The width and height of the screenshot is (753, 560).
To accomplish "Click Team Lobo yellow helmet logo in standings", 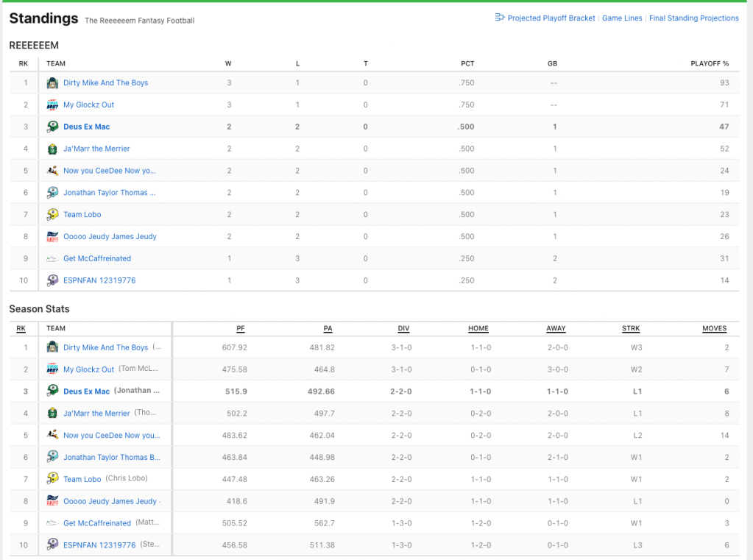I will coord(52,215).
